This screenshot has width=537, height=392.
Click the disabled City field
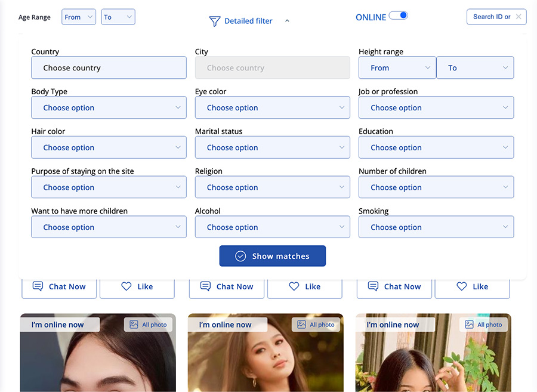coord(273,68)
